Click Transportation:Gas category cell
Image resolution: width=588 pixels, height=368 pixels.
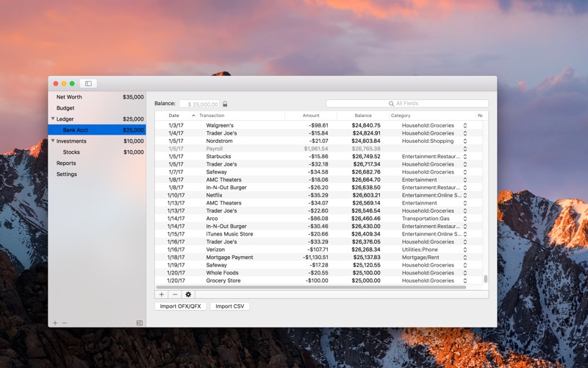pos(426,219)
